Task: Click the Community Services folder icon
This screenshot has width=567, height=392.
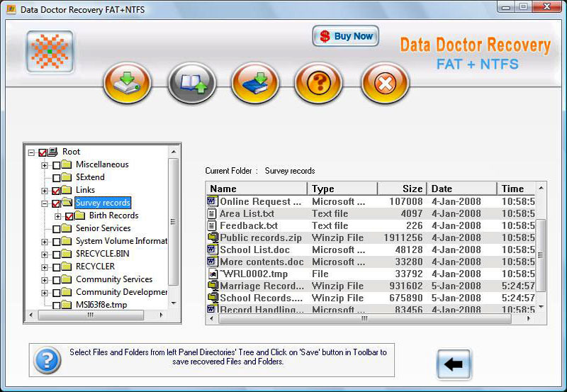Action: tap(67, 279)
